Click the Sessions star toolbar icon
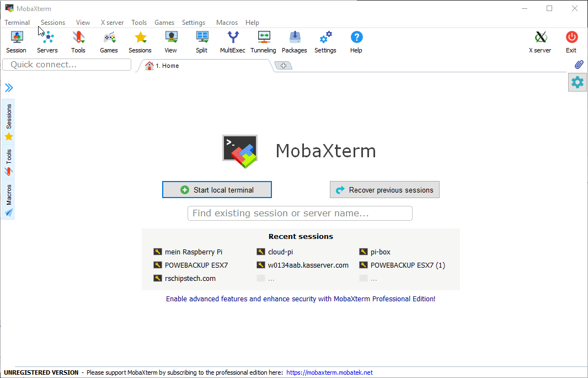588x378 pixels. coord(140,42)
